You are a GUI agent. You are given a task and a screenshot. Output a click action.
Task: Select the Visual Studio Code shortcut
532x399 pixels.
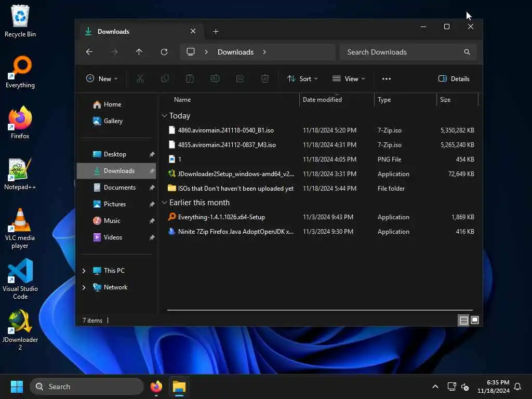coord(20,279)
